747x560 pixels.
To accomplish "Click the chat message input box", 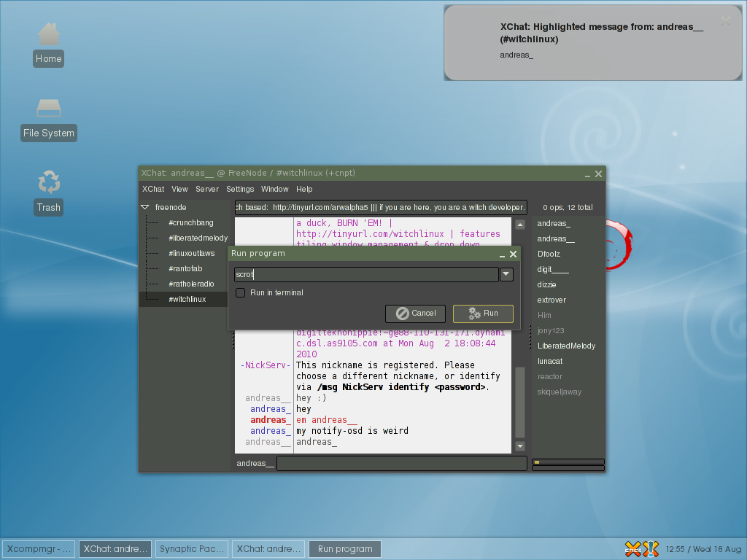I will [401, 463].
